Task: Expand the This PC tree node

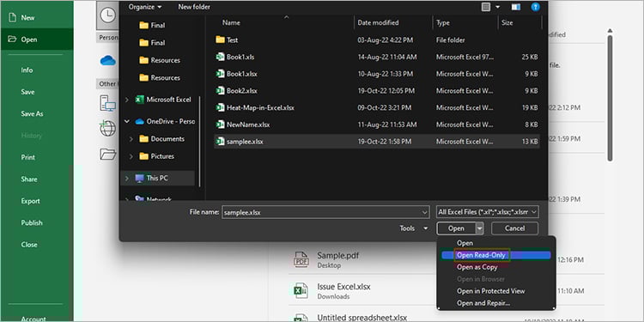Action: 127,179
